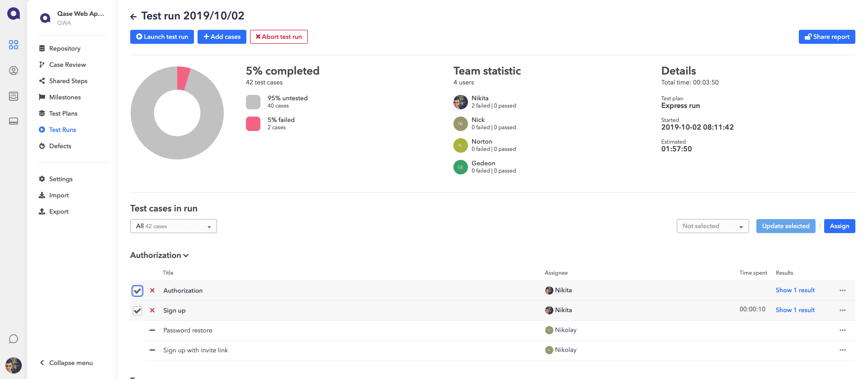Uncheck the Authorization test case checkbox
868x379 pixels.
click(137, 291)
